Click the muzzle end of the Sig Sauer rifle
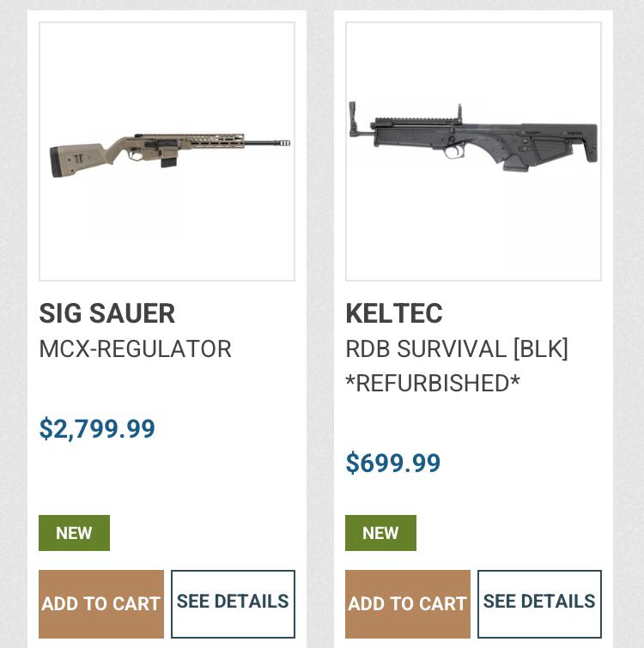This screenshot has width=644, height=648. coord(285,143)
